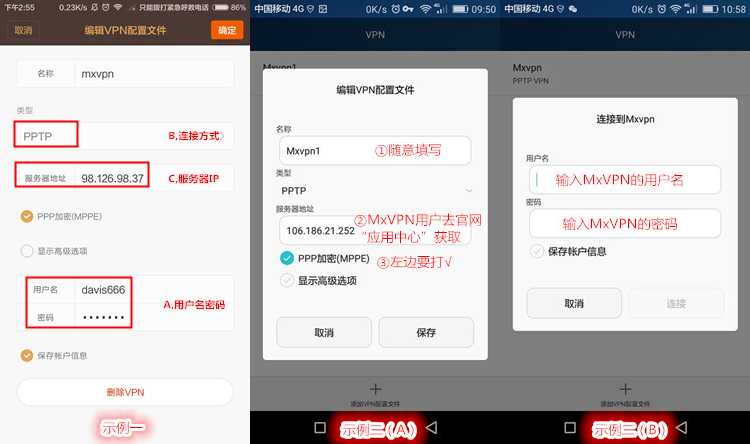750x444 pixels.
Task: Tap 取消 in the 编辑VPN配置文件 dialog
Action: (324, 333)
